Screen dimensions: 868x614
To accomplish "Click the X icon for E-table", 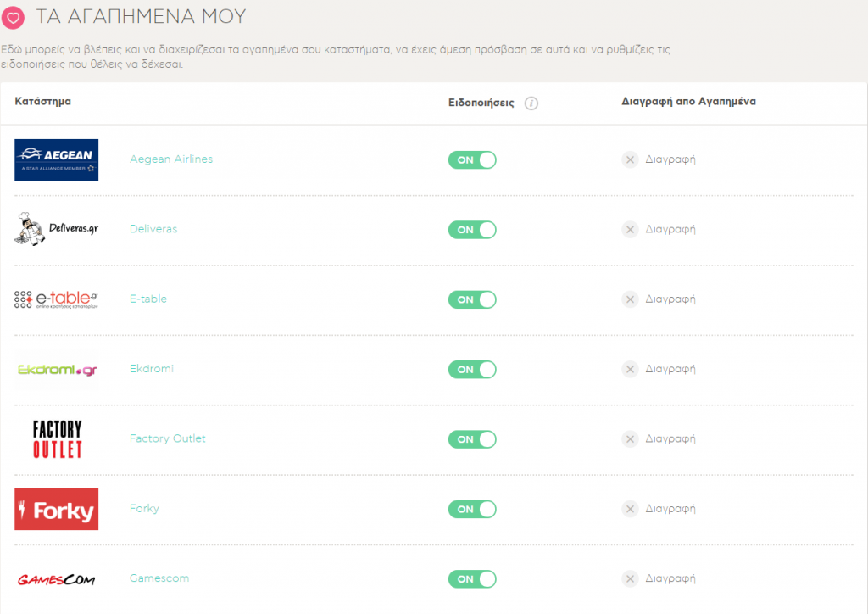I will (x=630, y=299).
